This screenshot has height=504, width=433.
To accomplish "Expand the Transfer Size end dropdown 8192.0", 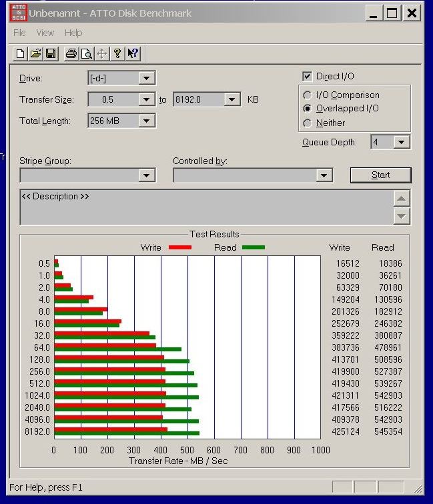I will pyautogui.click(x=232, y=99).
